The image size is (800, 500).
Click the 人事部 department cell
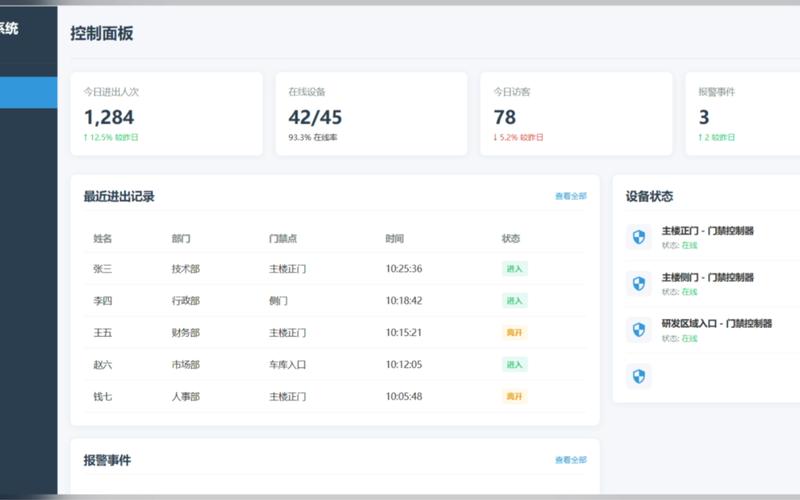[186, 396]
